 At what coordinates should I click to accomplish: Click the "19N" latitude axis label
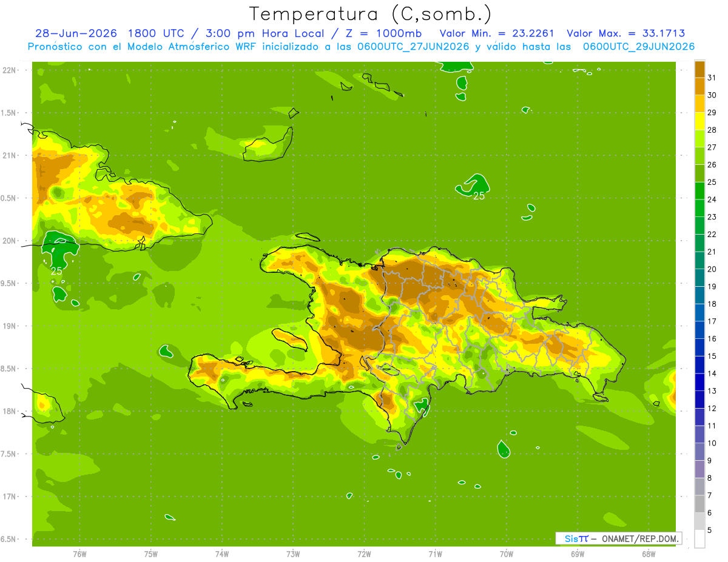[x=8, y=326]
